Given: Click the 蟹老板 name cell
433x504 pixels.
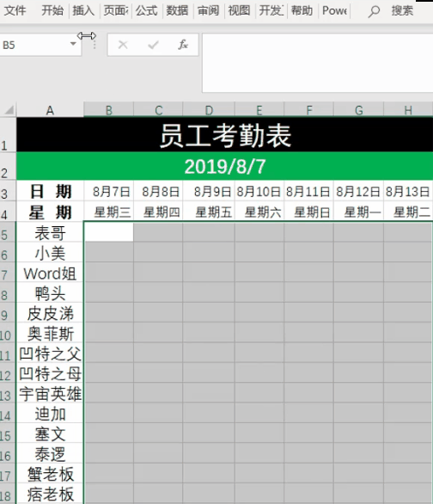Looking at the screenshot, I should [x=50, y=474].
